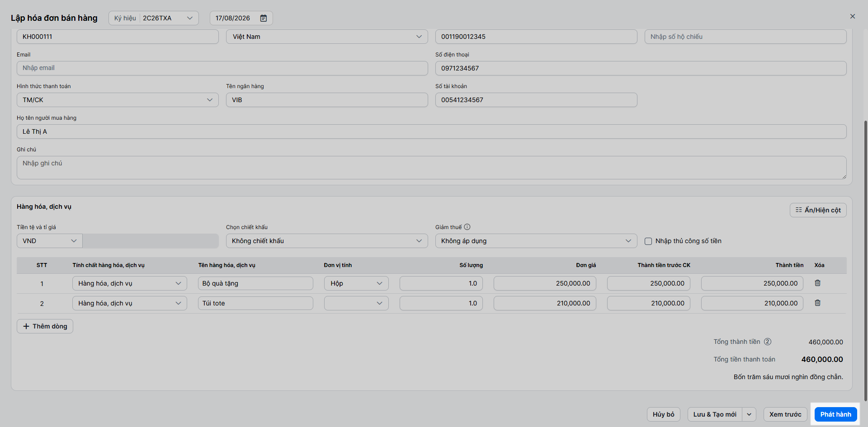The height and width of the screenshot is (427, 868).
Task: Click the Phát hành button
Action: point(835,414)
